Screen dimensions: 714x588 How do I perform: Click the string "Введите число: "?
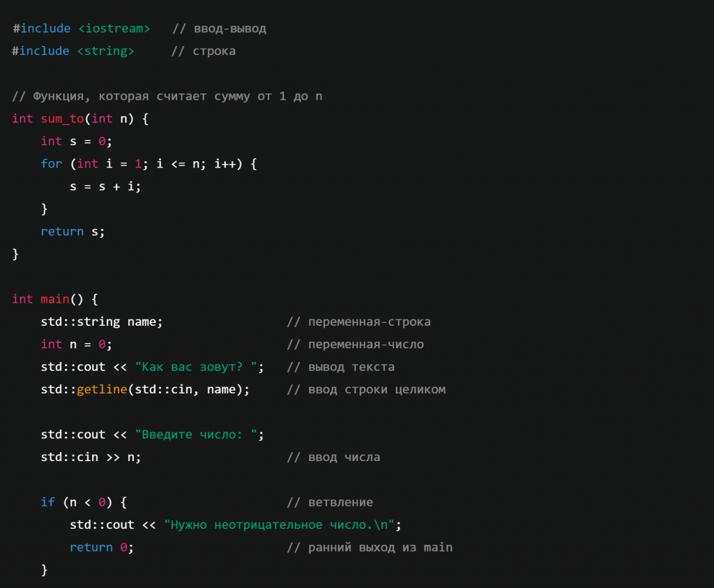[x=199, y=435]
